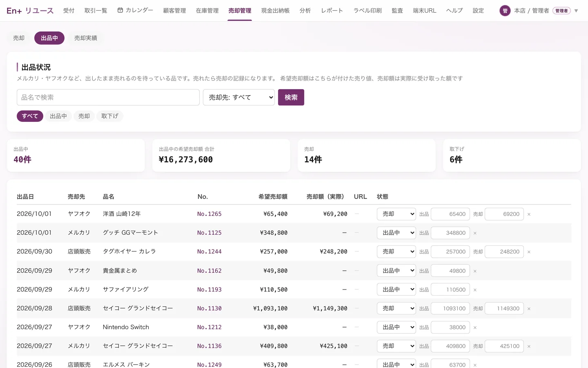Screen dimensions: 588x368
Task: Click the 出品 price field showing 65400
Action: click(450, 214)
